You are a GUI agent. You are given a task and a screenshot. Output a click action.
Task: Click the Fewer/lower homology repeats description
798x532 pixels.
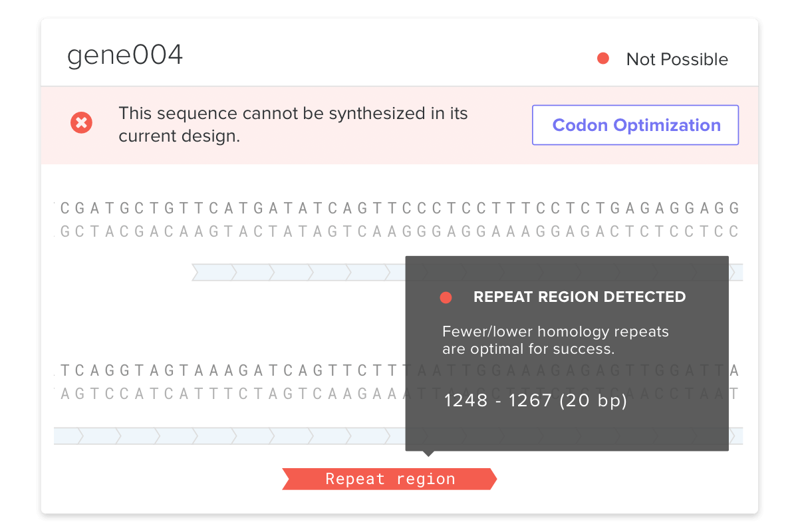[555, 339]
